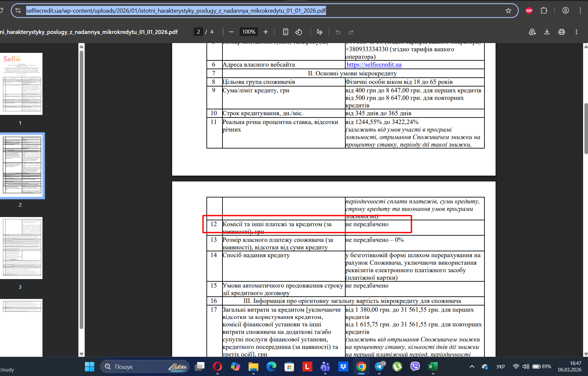The height and width of the screenshot is (376, 588).
Task: Click the text "Спосіб надання кредиту"
Action: [x=256, y=255]
